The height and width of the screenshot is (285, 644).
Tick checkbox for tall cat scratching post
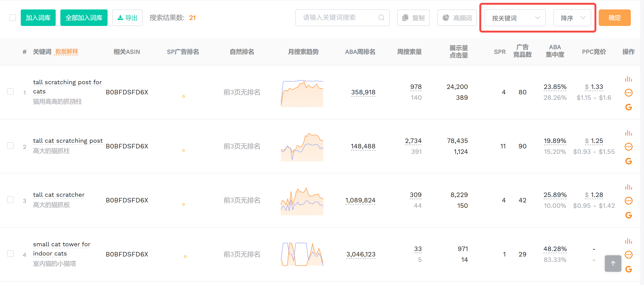(x=11, y=146)
